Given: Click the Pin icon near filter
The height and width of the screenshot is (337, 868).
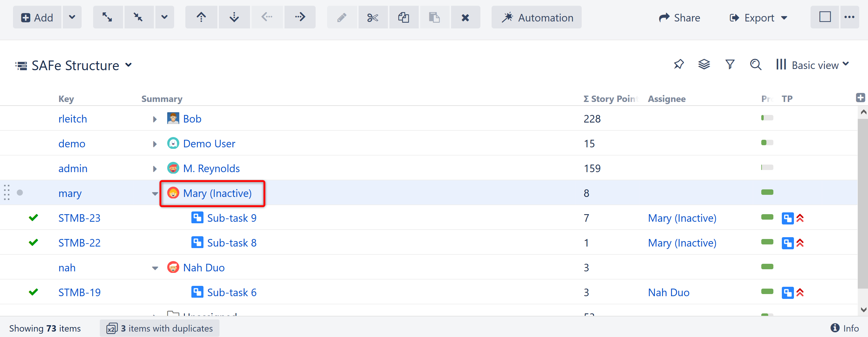Looking at the screenshot, I should (x=679, y=64).
